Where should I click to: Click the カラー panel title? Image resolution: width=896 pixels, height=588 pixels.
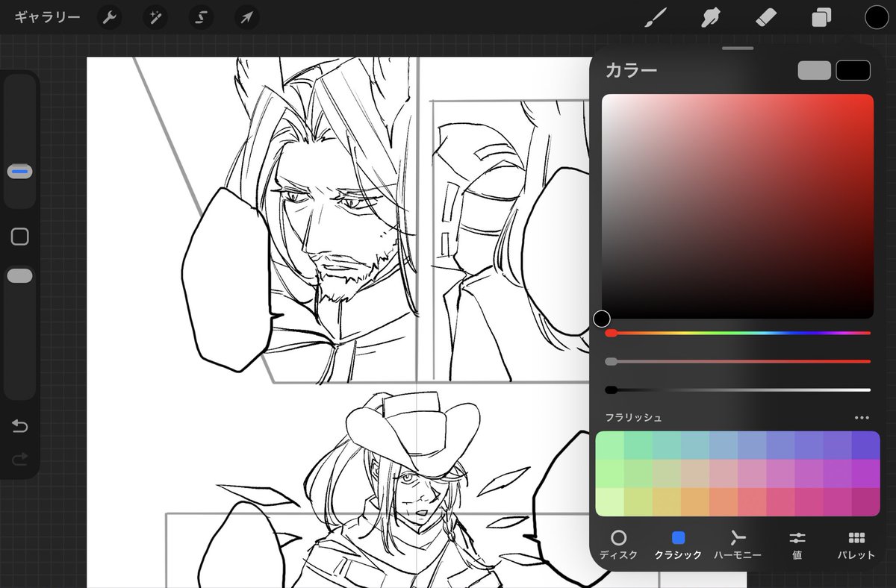pyautogui.click(x=631, y=70)
